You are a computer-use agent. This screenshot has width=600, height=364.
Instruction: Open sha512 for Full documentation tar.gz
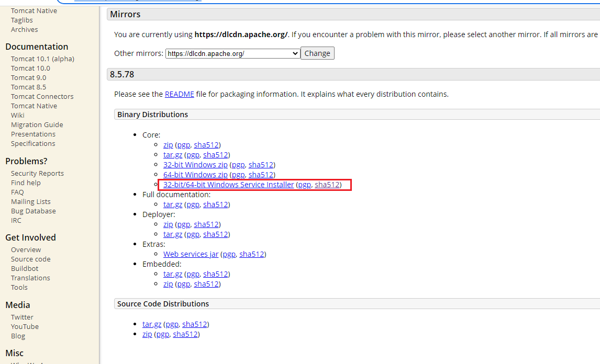click(x=215, y=204)
